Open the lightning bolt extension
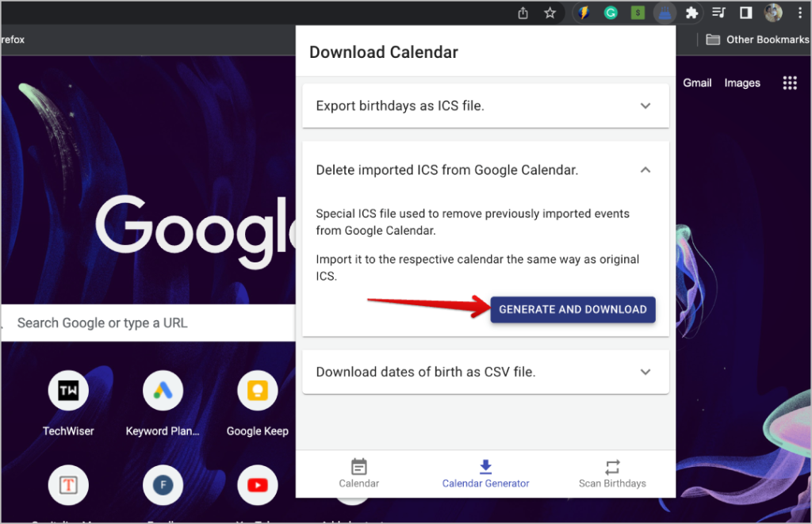 tap(584, 13)
